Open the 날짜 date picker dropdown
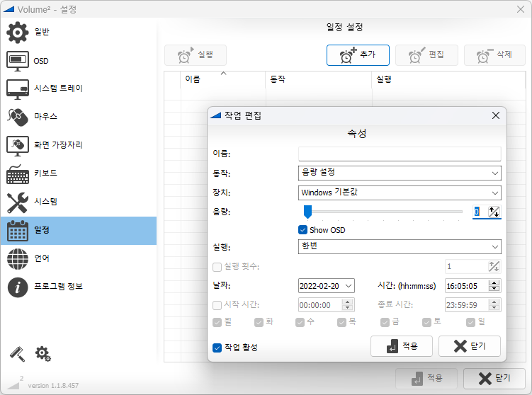This screenshot has width=532, height=395. pyautogui.click(x=349, y=286)
